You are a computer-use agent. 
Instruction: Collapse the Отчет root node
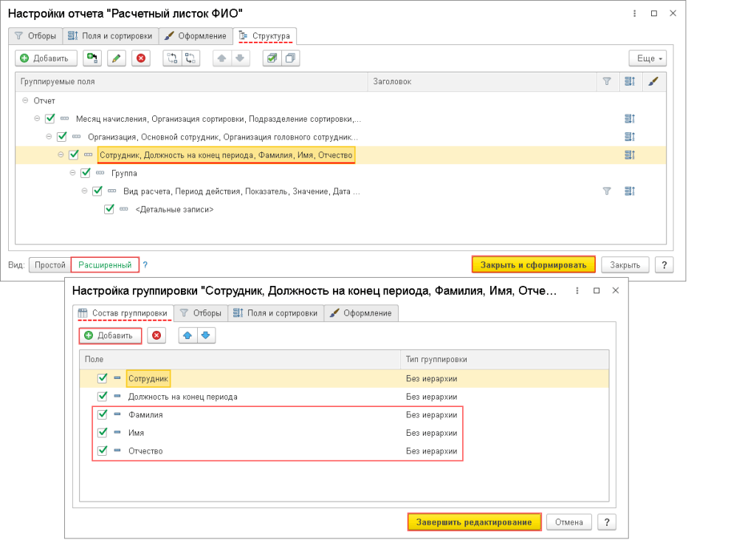point(25,100)
